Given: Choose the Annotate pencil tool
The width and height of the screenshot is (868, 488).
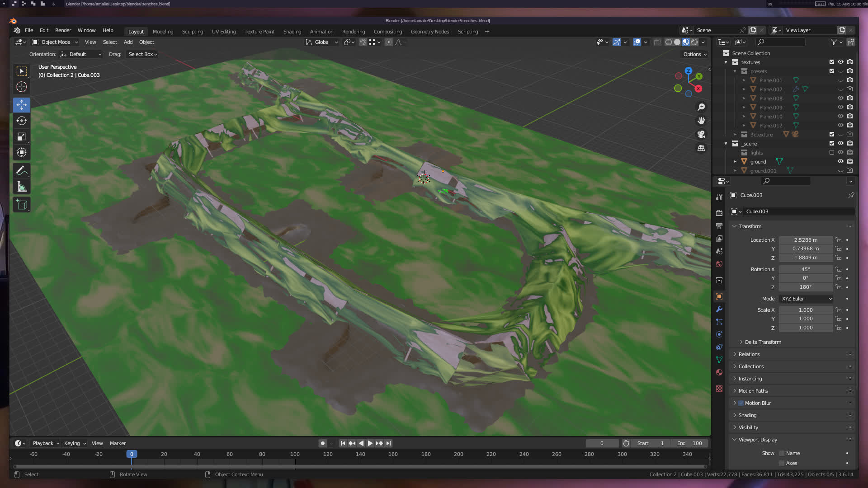Looking at the screenshot, I should click(21, 171).
